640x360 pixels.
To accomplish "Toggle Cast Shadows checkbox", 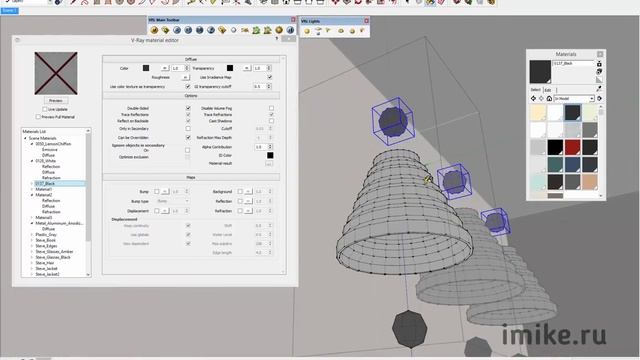I will point(271,121).
